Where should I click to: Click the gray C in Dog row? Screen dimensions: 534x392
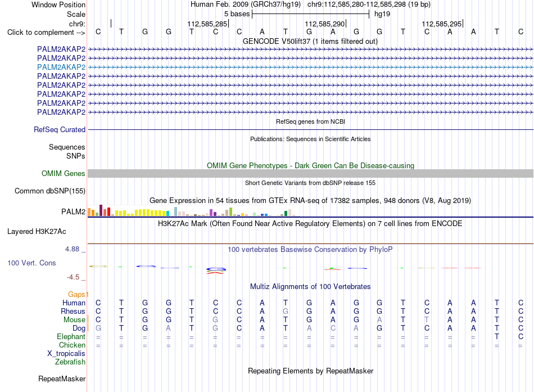tap(333, 328)
